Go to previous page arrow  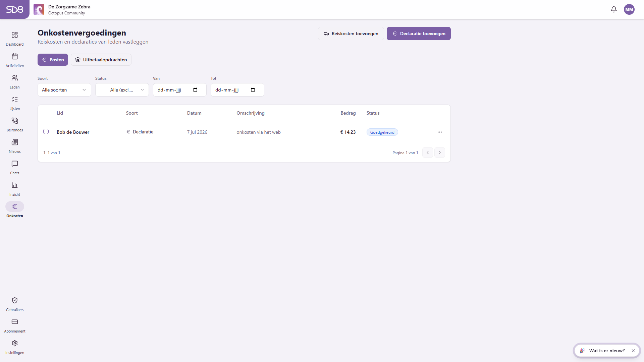click(x=428, y=153)
